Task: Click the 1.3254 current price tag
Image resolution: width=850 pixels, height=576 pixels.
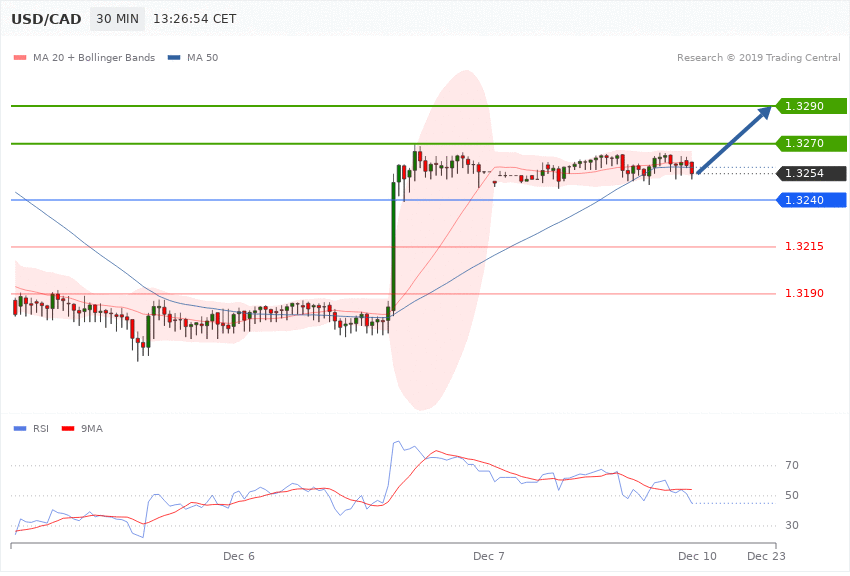Action: [x=811, y=173]
